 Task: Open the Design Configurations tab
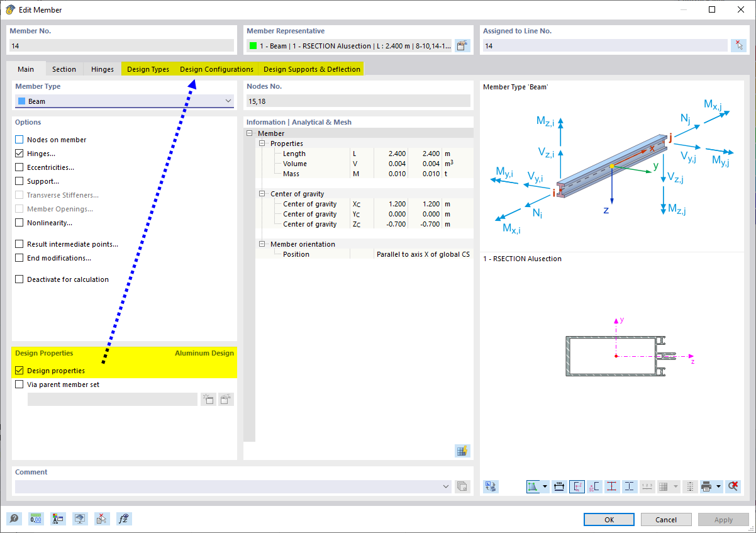tap(216, 69)
